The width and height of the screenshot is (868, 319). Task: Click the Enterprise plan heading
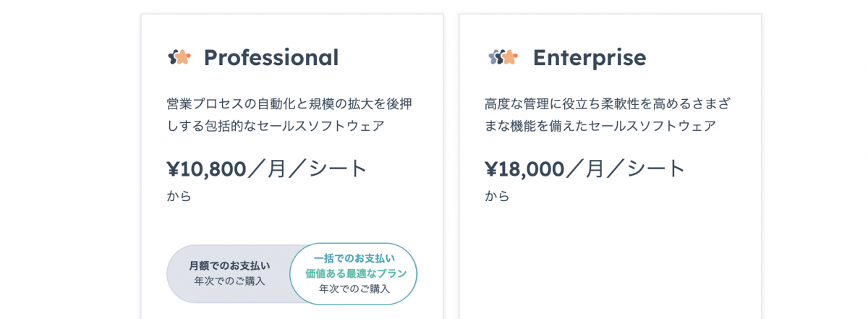click(590, 57)
